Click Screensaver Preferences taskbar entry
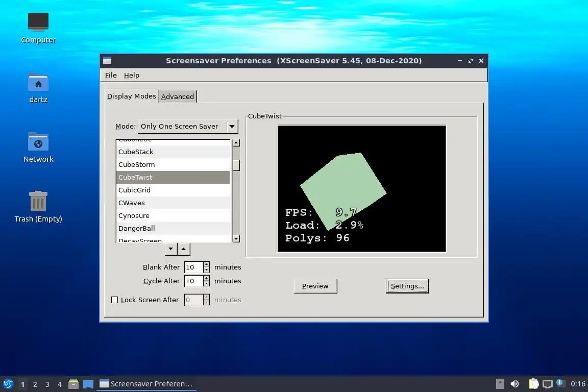The height and width of the screenshot is (392, 588). [x=146, y=384]
